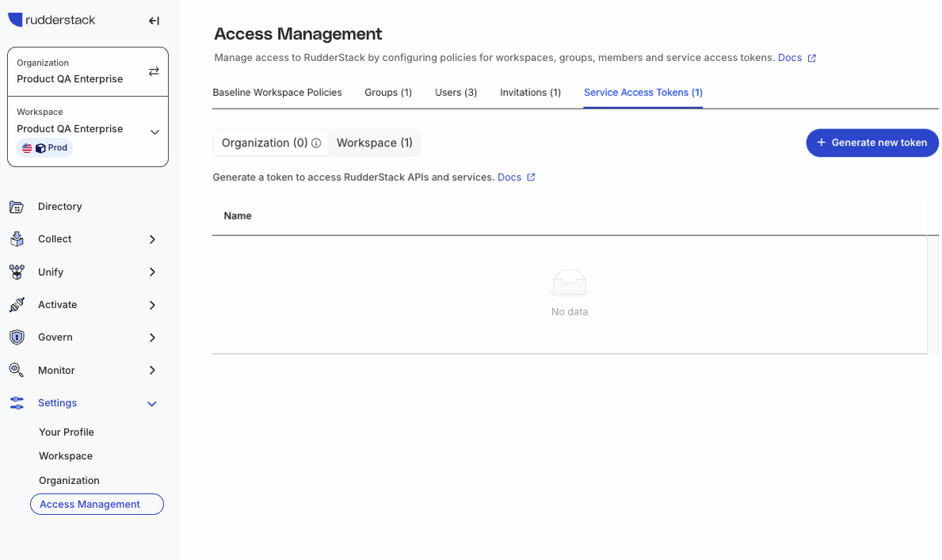Expand the Collect menu chevron
This screenshot has width=942, height=560.
[152, 239]
